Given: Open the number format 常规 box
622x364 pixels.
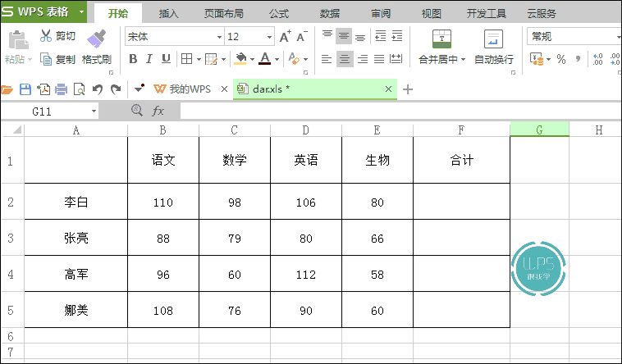Looking at the screenshot, I should click(574, 36).
